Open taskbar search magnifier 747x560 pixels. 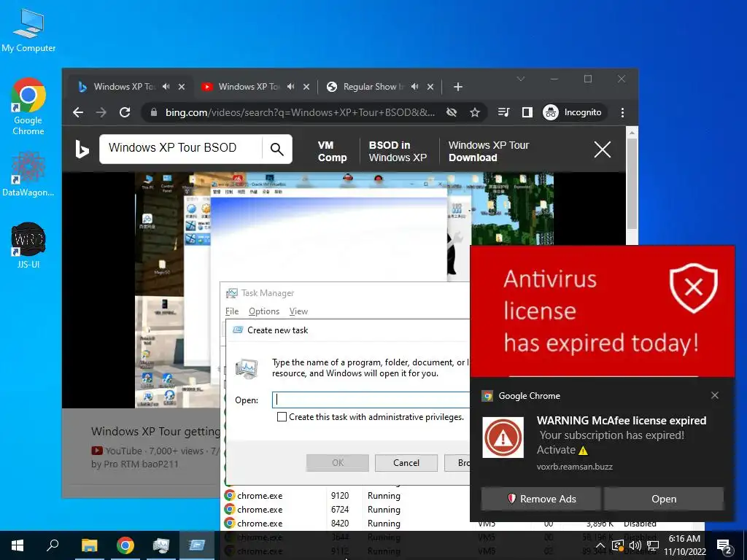[53, 545]
